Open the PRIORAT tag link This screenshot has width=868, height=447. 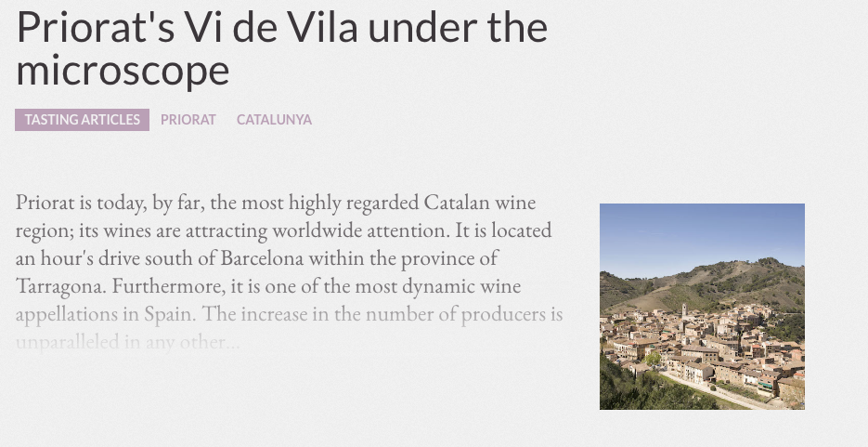(x=188, y=120)
